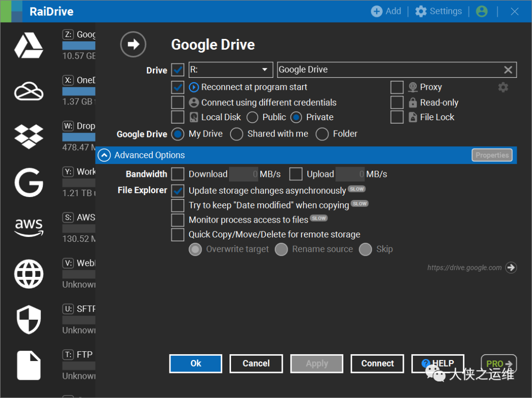Viewport: 532px width, 398px height.
Task: Enable the Download bandwidth limit checkbox
Action: [x=178, y=174]
